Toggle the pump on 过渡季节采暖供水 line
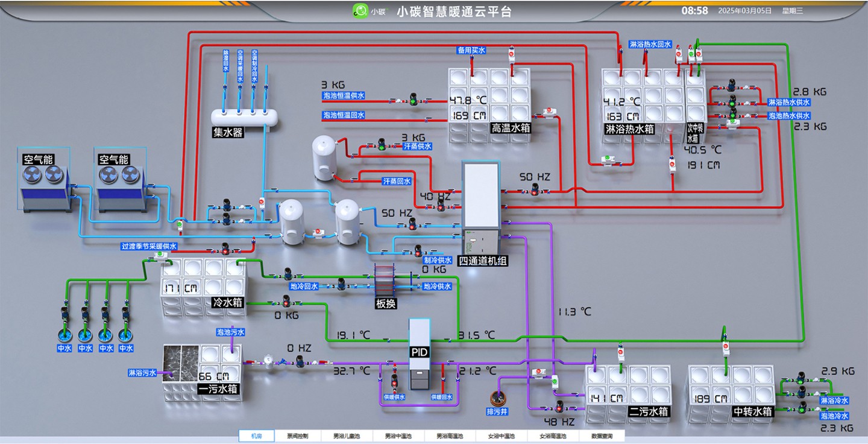Screen dimensions: 868x444 coord(225,247)
